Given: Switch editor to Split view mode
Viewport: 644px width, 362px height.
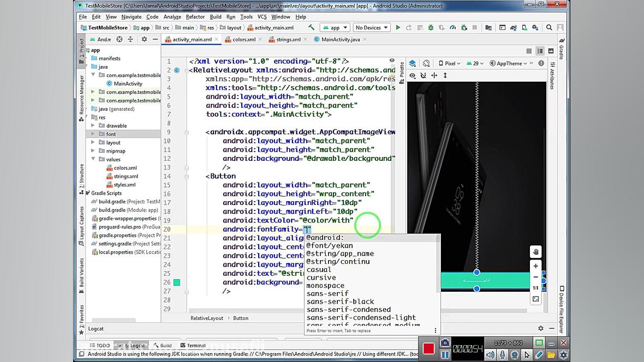Looking at the screenshot, I should (540, 51).
